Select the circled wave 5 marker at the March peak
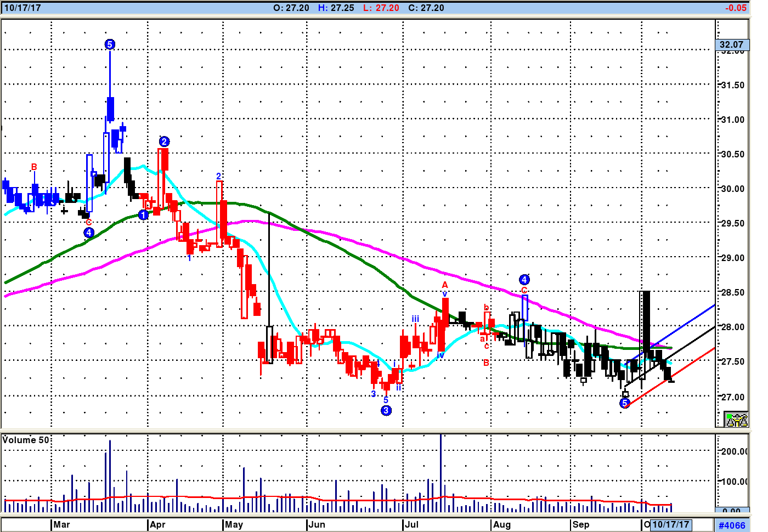The width and height of the screenshot is (768, 532). [110, 44]
